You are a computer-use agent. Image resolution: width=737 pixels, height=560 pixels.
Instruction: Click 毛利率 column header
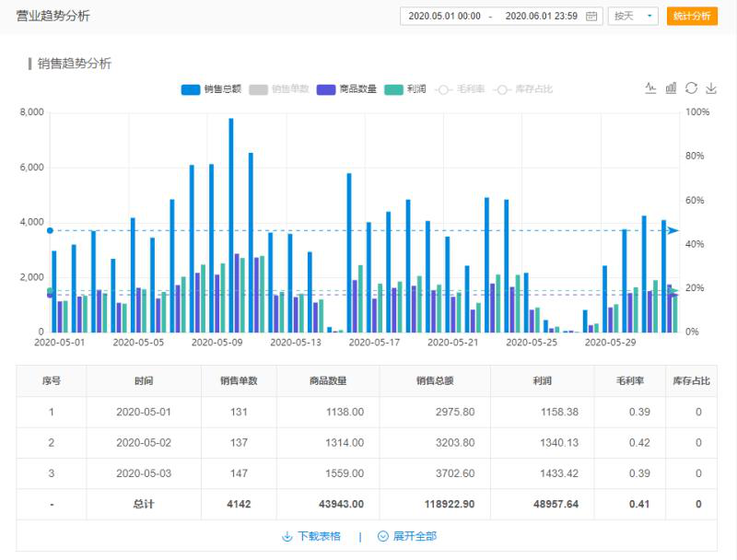click(x=630, y=381)
